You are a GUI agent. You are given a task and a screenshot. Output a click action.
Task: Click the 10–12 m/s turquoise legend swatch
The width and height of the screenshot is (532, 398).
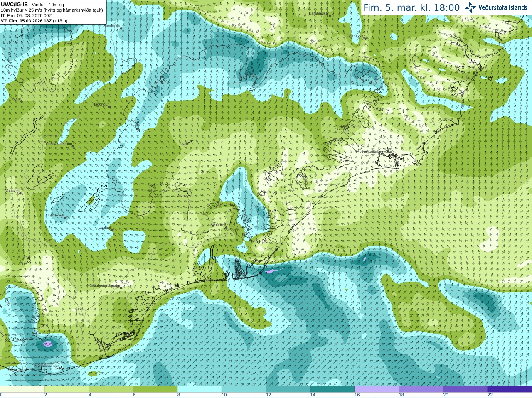click(x=244, y=389)
